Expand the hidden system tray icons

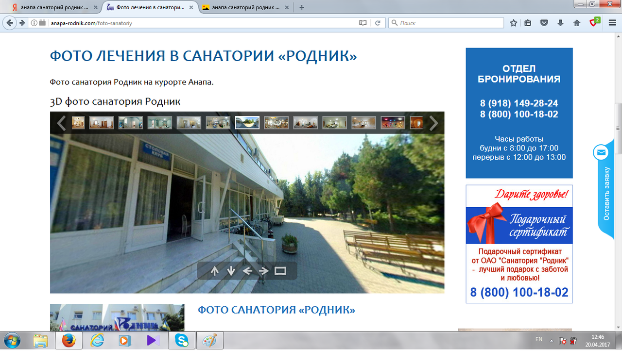tap(552, 340)
